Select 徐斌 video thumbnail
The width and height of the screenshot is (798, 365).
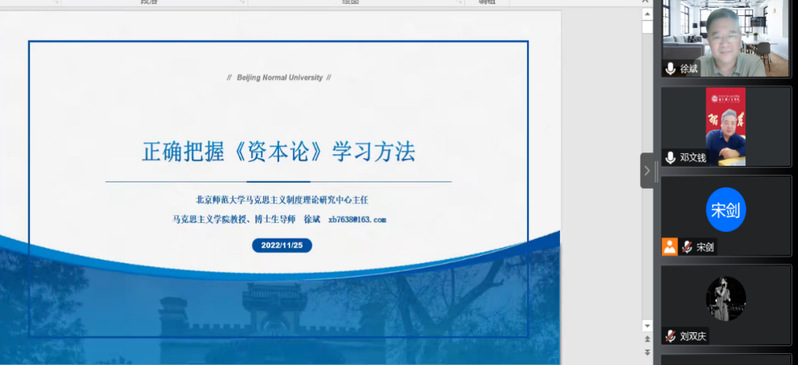726,38
